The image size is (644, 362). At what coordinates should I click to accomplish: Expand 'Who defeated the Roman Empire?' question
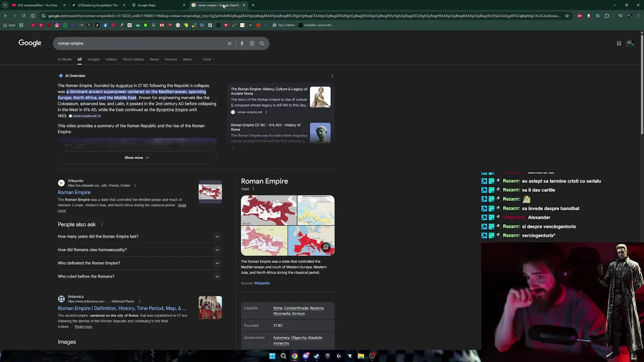139,263
